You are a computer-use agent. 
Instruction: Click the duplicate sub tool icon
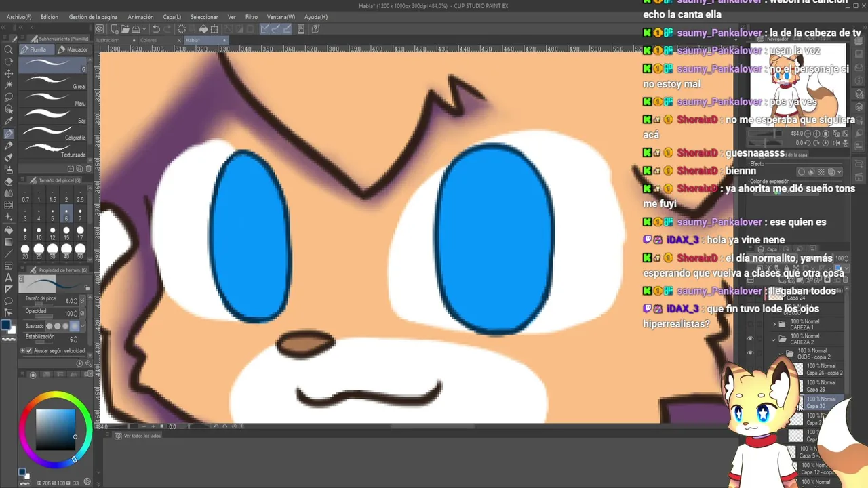(79, 168)
